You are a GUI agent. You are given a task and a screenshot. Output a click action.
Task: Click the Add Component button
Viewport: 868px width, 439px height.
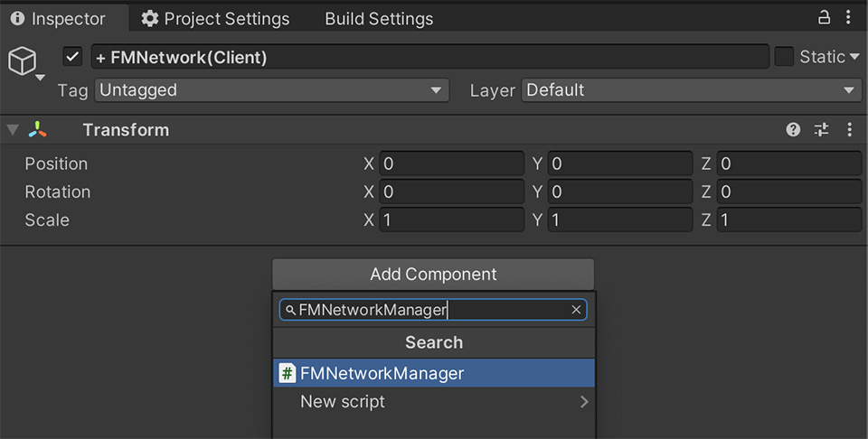pos(433,275)
